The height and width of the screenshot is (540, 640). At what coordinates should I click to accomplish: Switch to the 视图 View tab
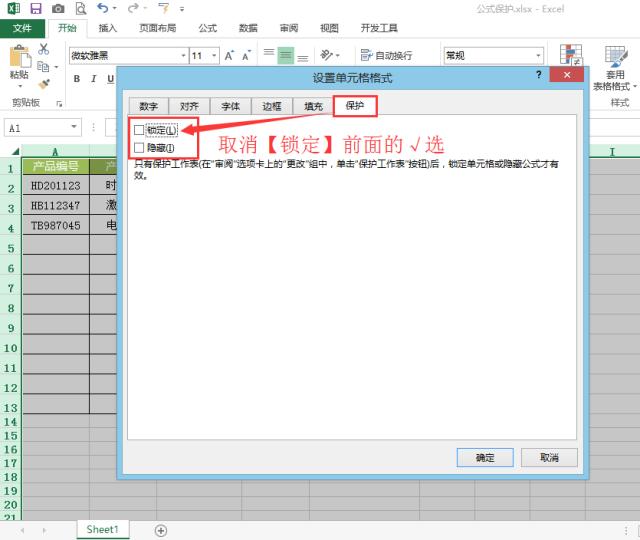(x=329, y=28)
